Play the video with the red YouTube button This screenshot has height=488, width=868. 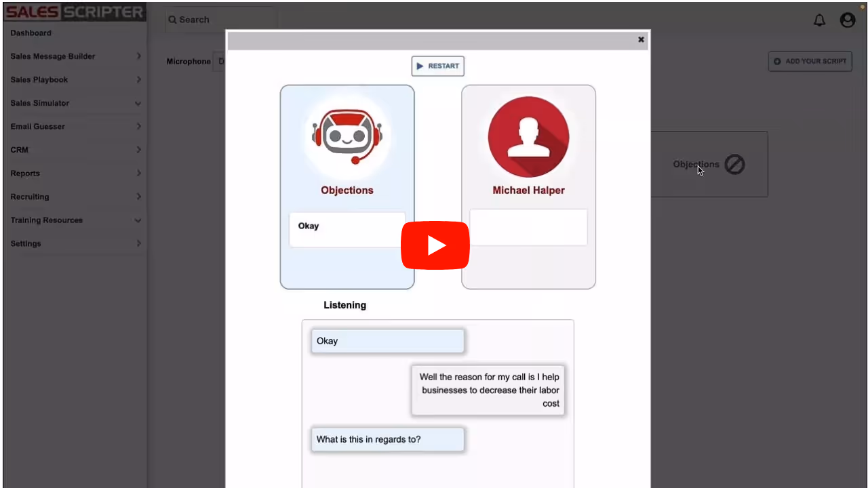pyautogui.click(x=435, y=245)
